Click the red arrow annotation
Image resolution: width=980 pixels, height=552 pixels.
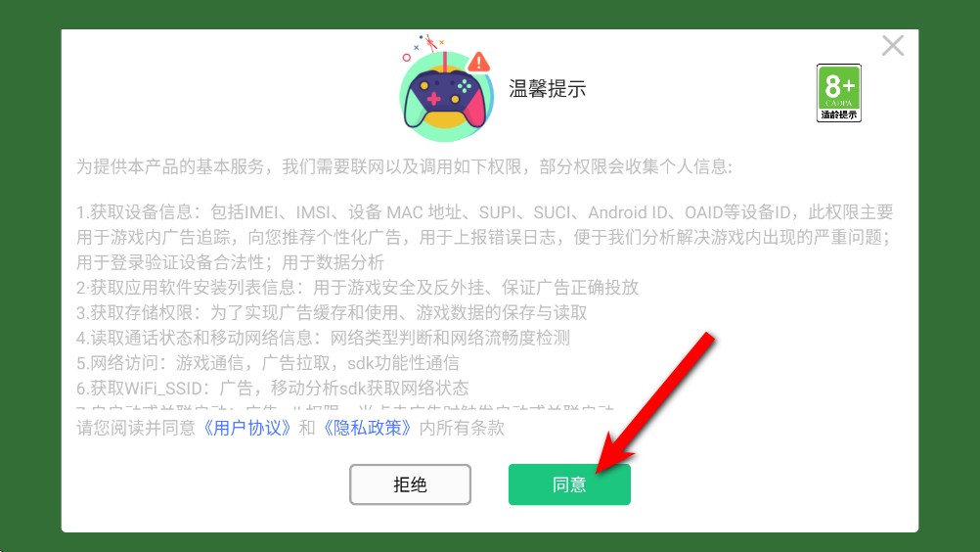click(x=653, y=402)
